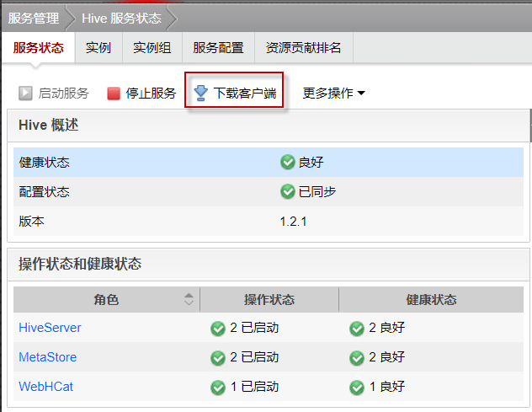The image size is (532, 412).
Task: Open the WebHCat role link
Action: (x=45, y=387)
